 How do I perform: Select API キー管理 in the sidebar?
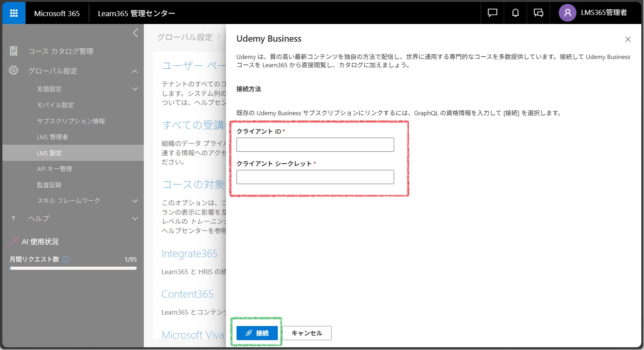(54, 169)
